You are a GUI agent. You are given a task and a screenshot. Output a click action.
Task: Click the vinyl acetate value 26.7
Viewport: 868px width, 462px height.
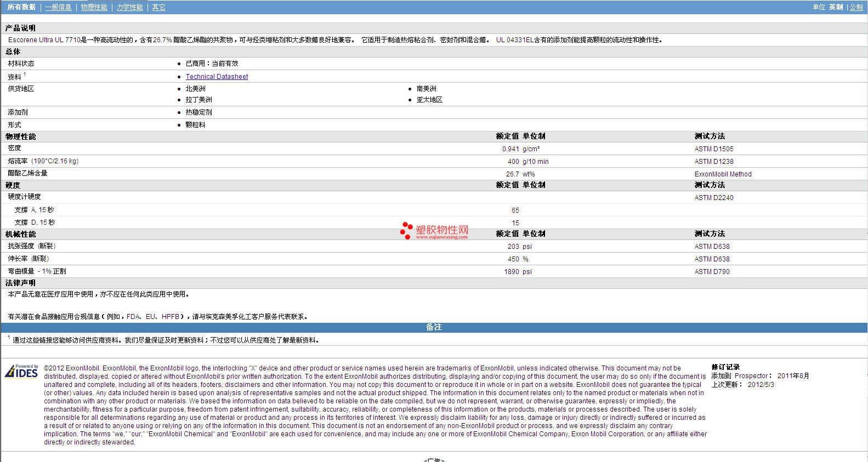click(512, 174)
